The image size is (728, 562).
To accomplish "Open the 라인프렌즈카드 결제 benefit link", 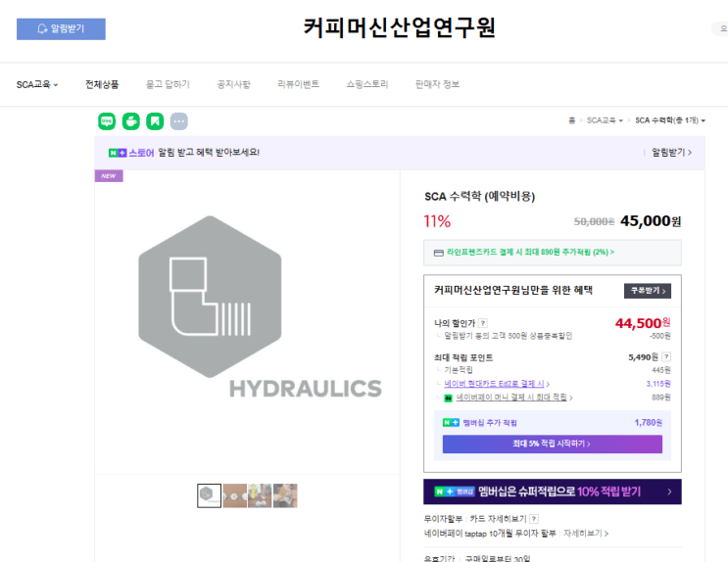I will (x=530, y=252).
